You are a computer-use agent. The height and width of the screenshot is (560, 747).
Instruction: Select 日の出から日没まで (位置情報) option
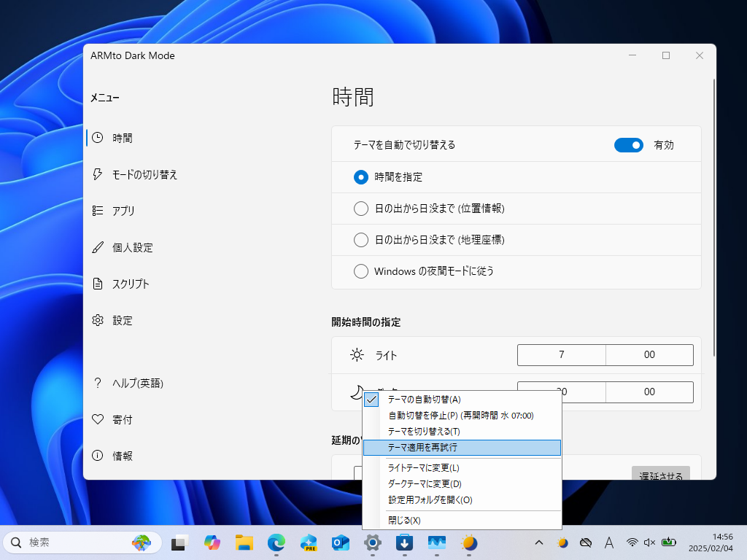360,208
